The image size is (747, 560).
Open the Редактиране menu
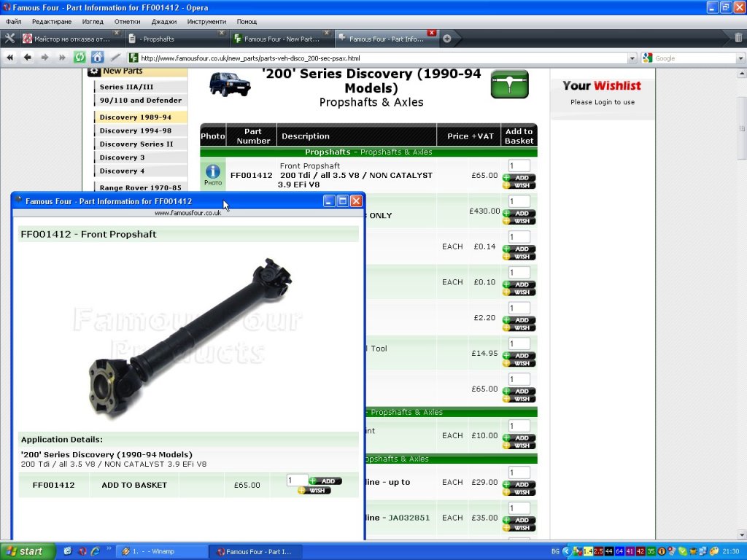pyautogui.click(x=52, y=21)
